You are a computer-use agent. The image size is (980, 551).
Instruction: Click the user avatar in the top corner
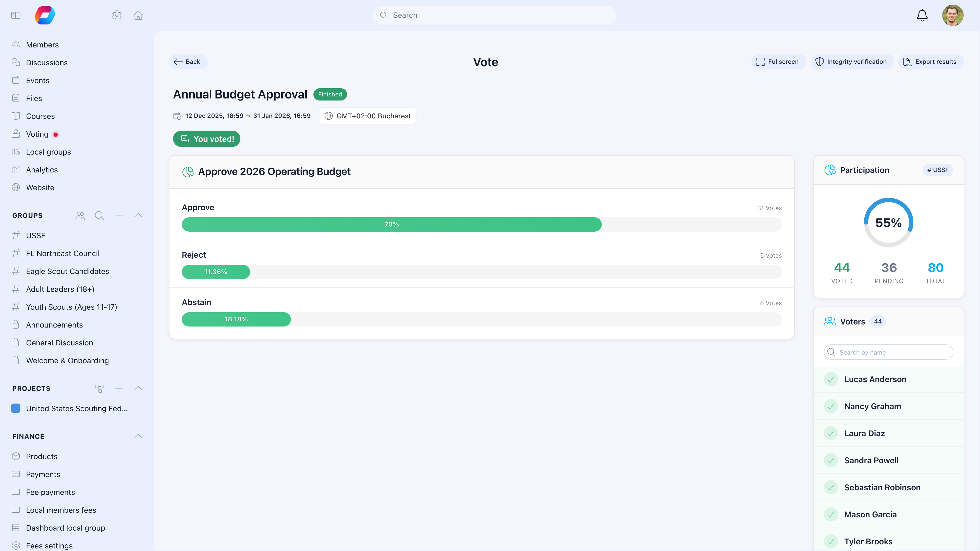pyautogui.click(x=953, y=15)
